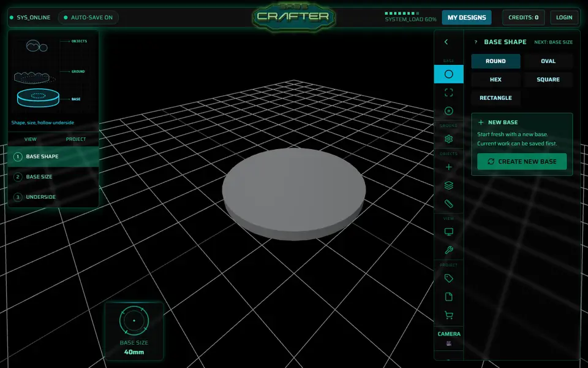This screenshot has width=588, height=368.
Task: Open the wrench tools icon
Action: coord(448,250)
